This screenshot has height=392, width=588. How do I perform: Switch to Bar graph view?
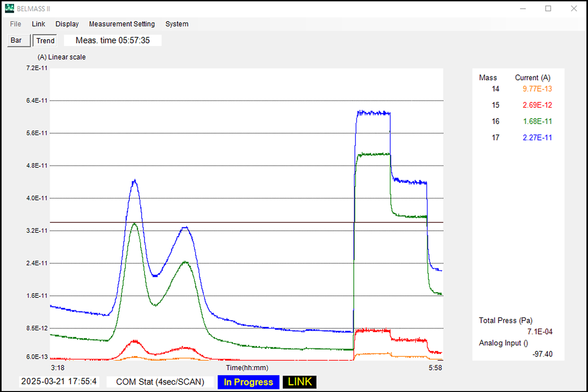[16, 40]
